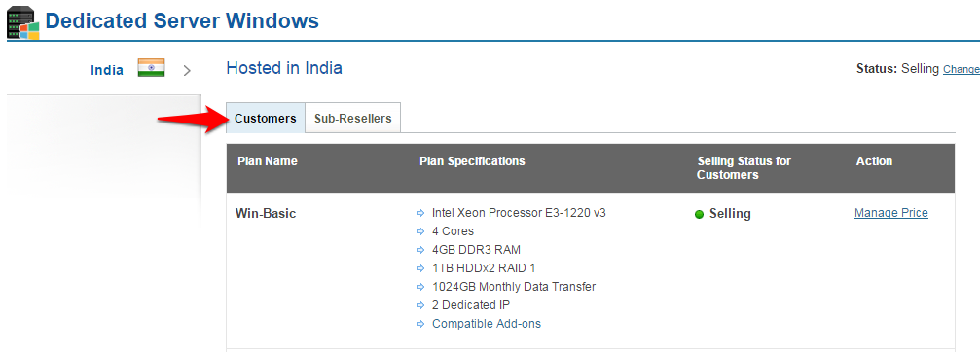Viewport: 980px width, 352px height.
Task: Click arrow bullet next to 4 Cores
Action: click(x=420, y=231)
